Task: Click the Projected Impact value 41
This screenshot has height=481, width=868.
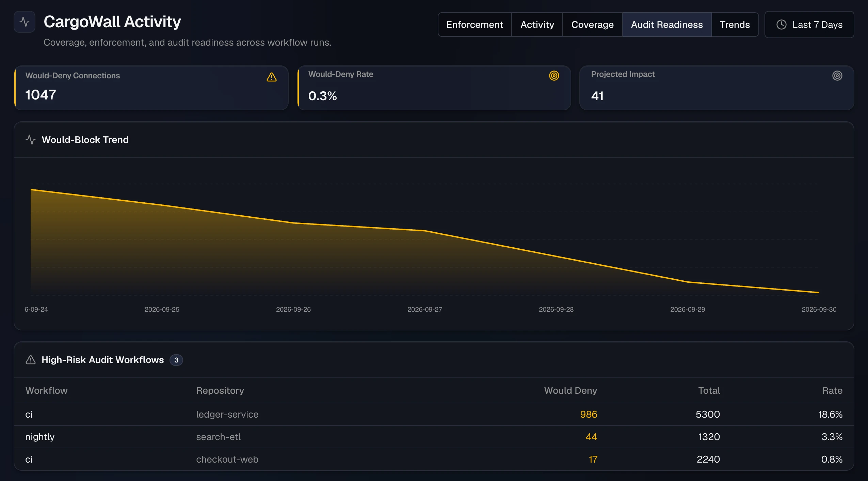Action: click(x=597, y=96)
